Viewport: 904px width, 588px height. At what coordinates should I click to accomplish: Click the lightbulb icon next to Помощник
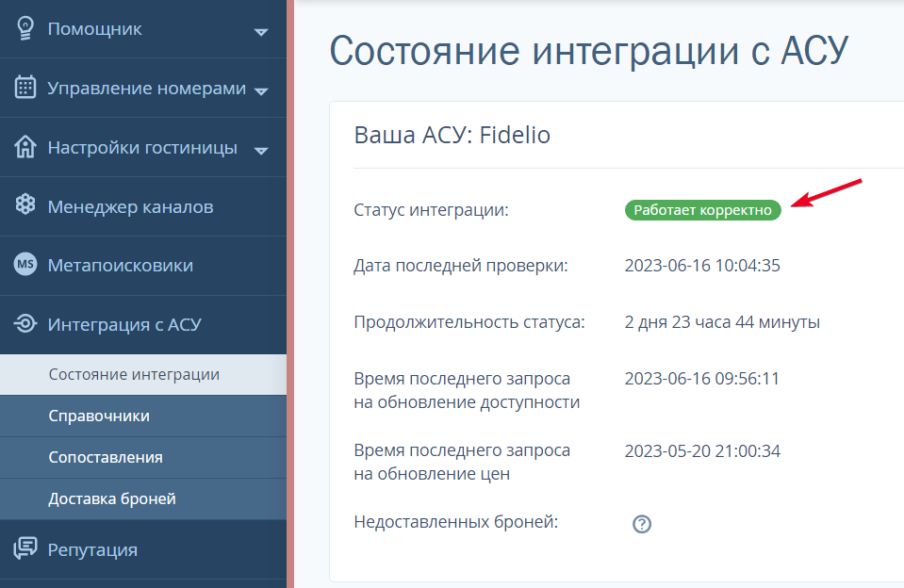(x=25, y=28)
